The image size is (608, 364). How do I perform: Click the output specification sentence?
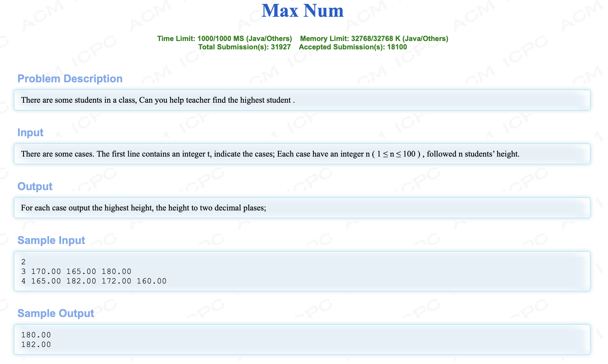point(143,208)
